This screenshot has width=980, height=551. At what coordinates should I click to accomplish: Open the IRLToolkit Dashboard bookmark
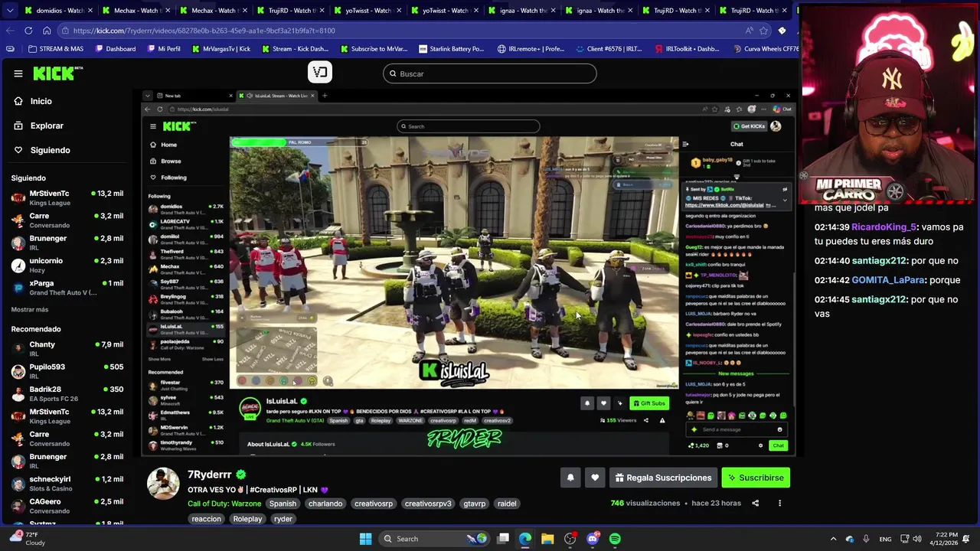(688, 49)
